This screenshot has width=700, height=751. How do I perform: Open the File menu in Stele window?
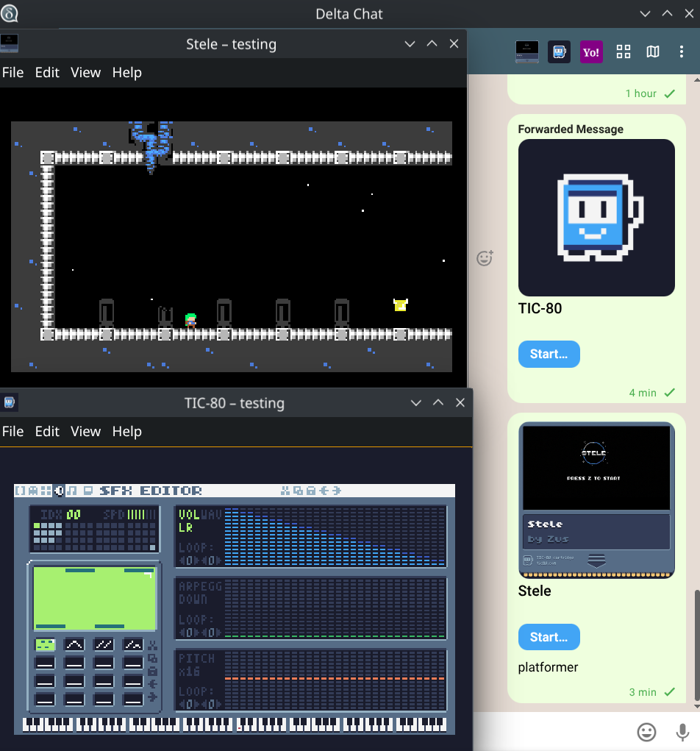coord(13,72)
